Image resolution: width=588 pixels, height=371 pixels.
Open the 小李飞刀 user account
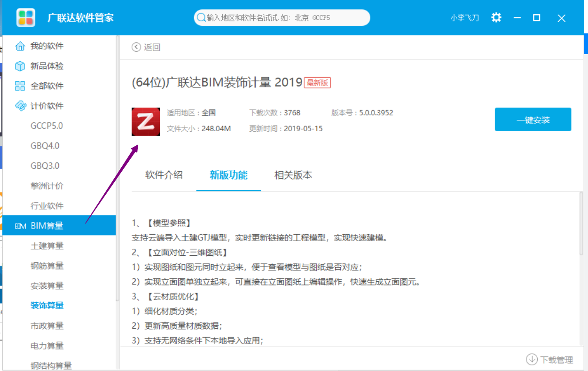pos(464,18)
